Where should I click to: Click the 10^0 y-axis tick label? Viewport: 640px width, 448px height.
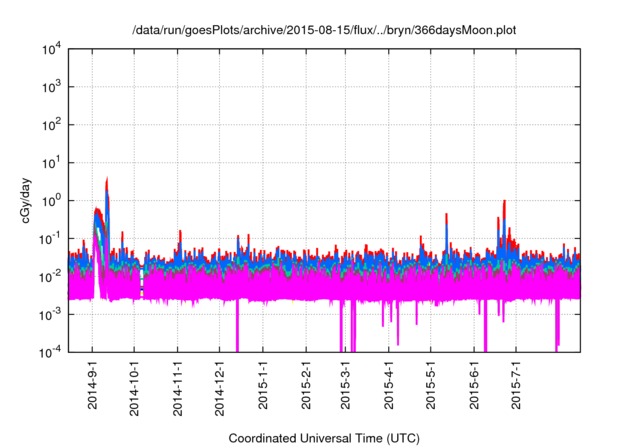[52, 200]
